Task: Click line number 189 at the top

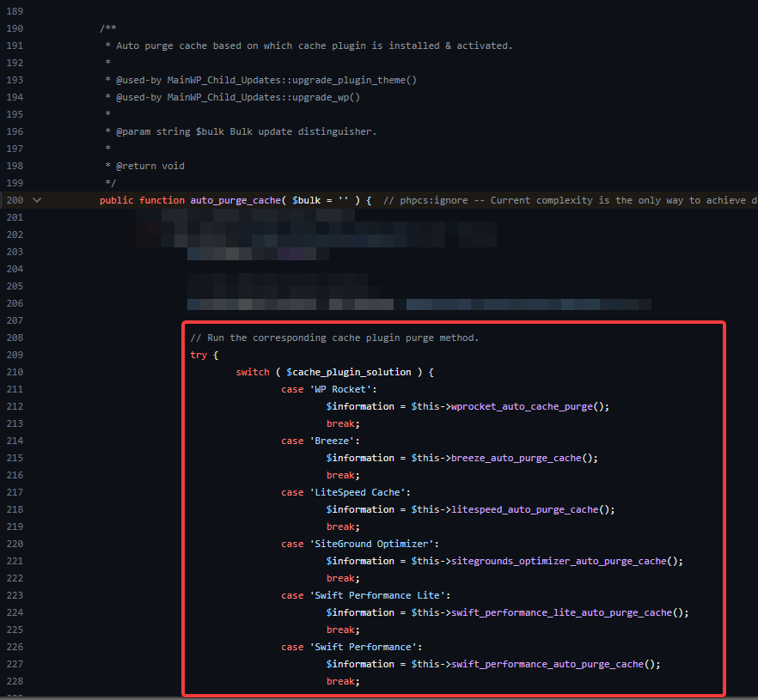Action: click(x=15, y=10)
